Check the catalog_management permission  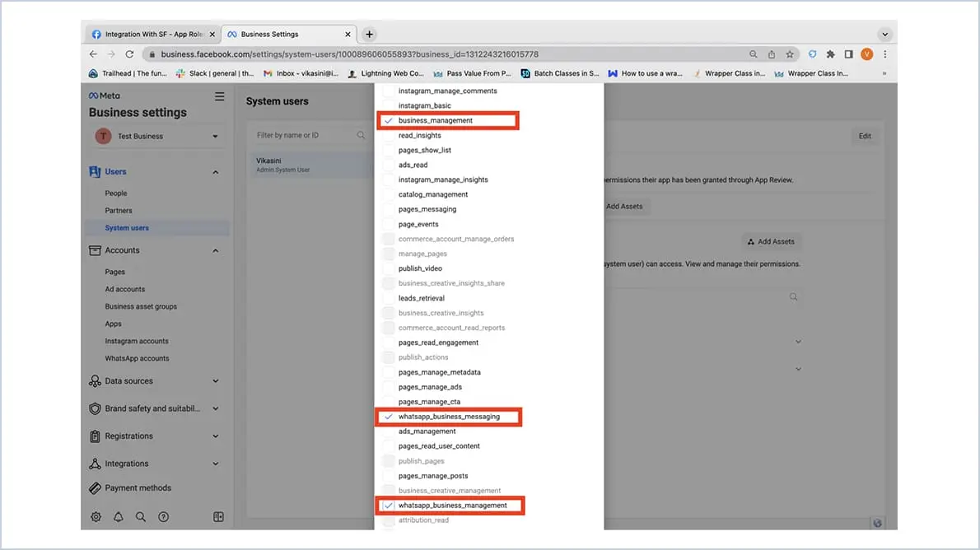[x=389, y=194]
